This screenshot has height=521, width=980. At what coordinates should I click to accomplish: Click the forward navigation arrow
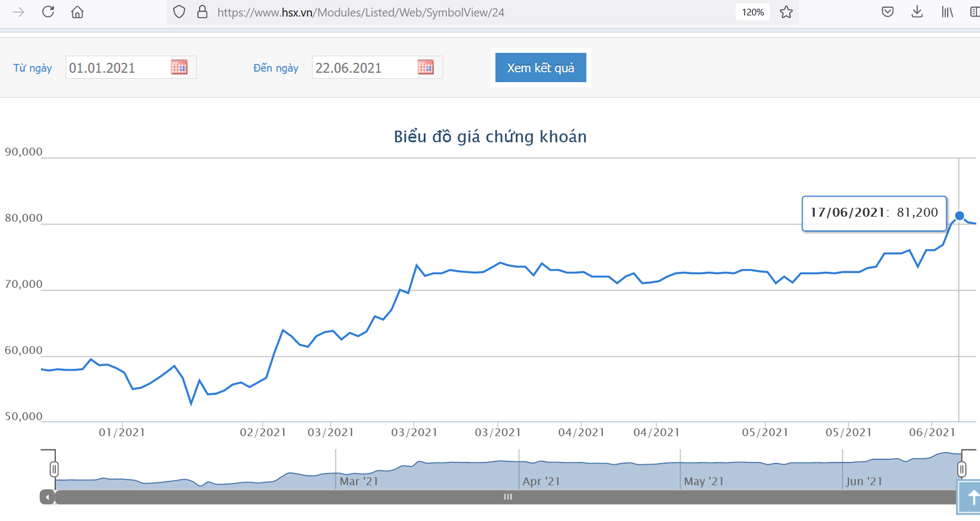(x=18, y=12)
